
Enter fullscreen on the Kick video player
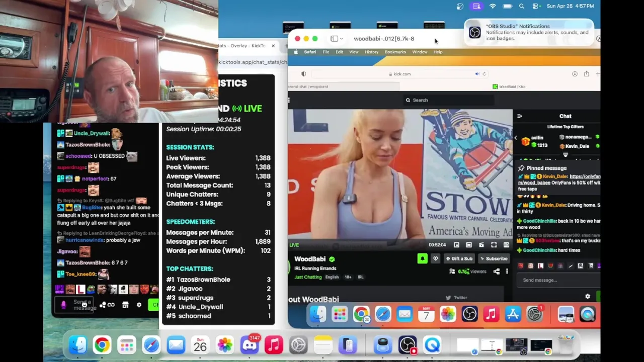(494, 245)
